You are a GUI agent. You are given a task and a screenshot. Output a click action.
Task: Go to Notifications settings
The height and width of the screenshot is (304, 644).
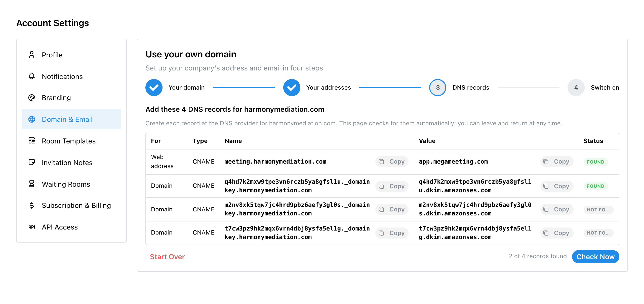(x=71, y=77)
